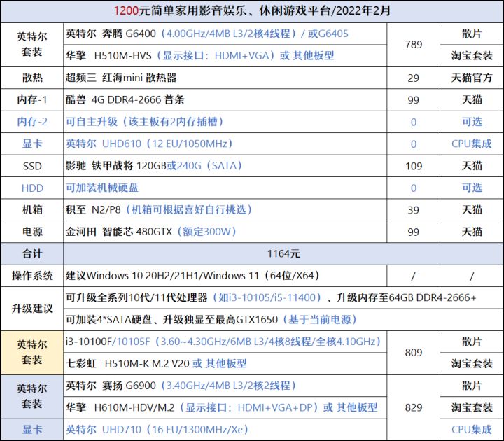Click '可选' in the HDD row

(x=472, y=188)
